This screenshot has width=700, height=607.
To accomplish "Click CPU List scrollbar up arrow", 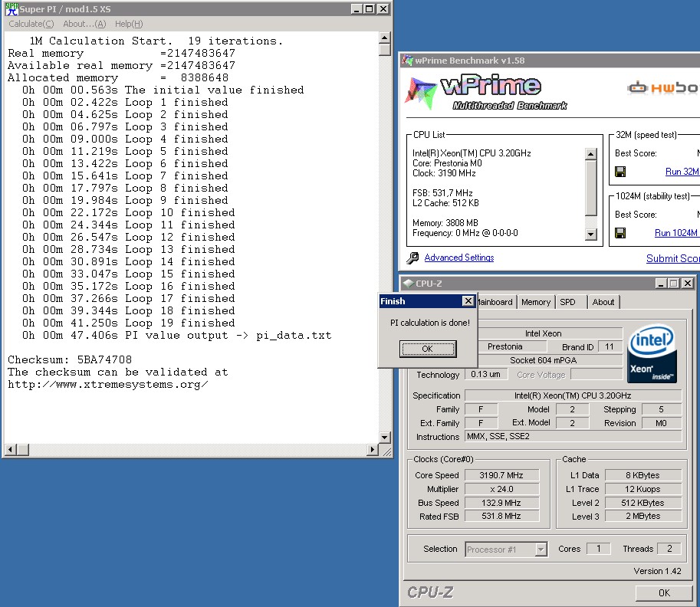I will [590, 154].
